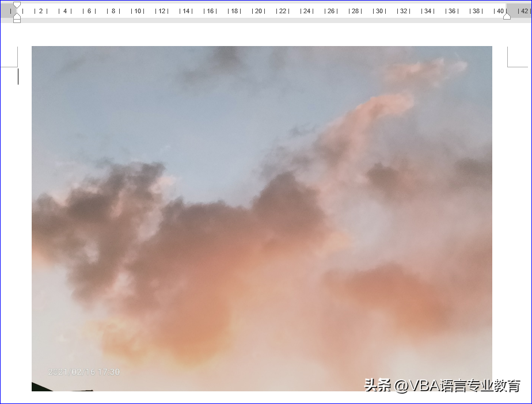Screen dimensions: 532x404
Task: Click the hanging indent marker on ruler
Action: 17,15
